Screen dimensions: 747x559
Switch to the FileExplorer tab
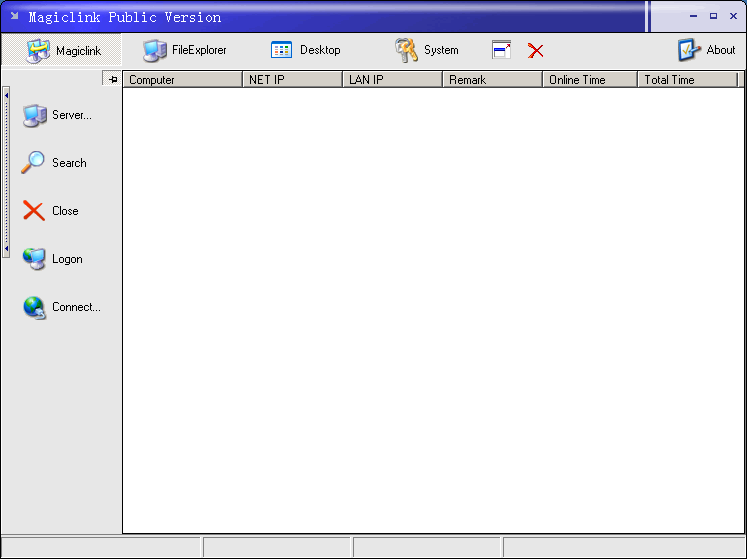(185, 50)
